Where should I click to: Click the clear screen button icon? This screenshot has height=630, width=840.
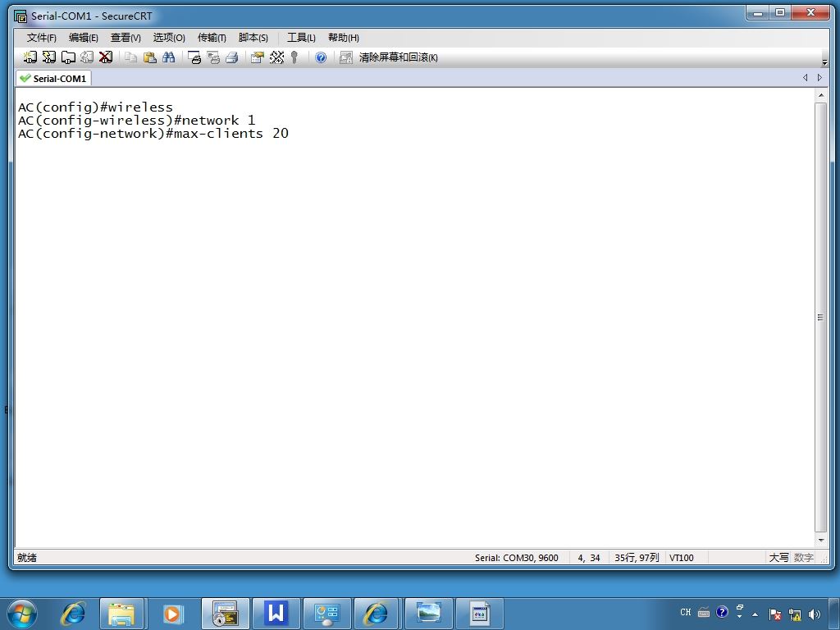click(x=346, y=57)
